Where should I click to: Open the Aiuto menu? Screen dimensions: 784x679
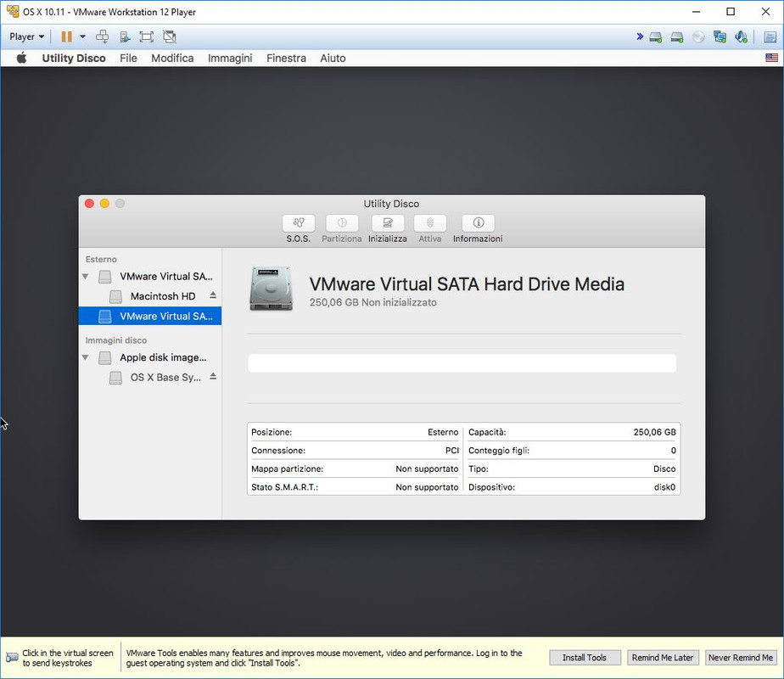click(x=333, y=58)
